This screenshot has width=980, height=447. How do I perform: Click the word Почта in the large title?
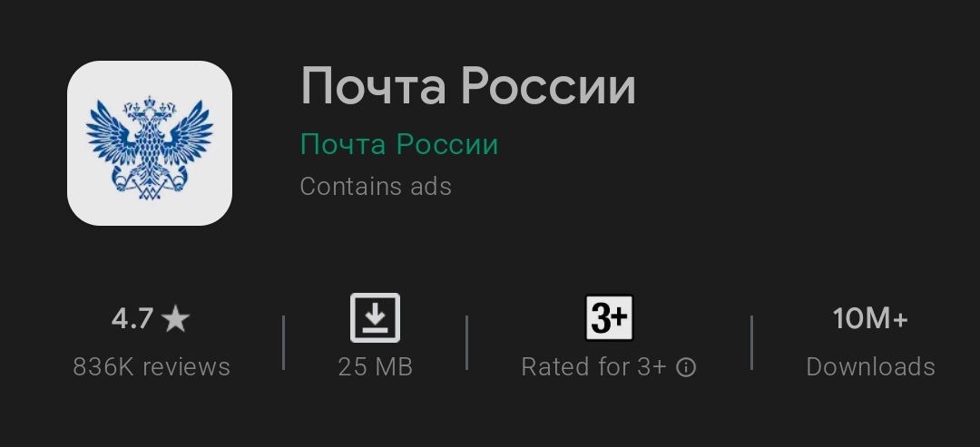click(373, 87)
